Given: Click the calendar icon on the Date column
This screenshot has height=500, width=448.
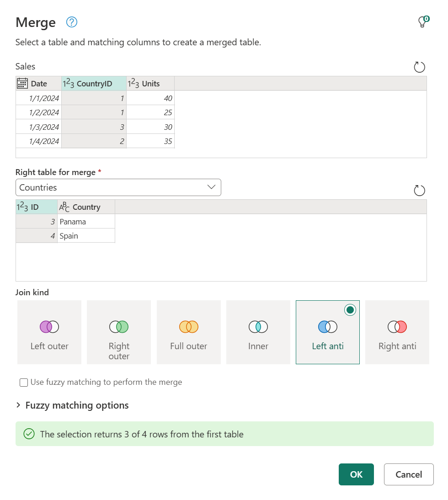Looking at the screenshot, I should coord(21,83).
